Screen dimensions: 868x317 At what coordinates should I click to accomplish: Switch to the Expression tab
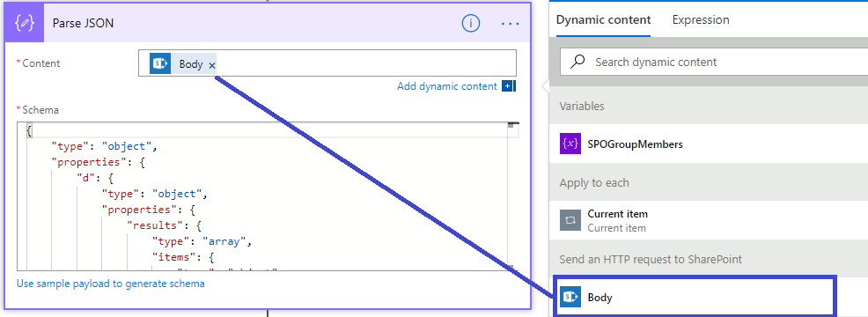700,20
